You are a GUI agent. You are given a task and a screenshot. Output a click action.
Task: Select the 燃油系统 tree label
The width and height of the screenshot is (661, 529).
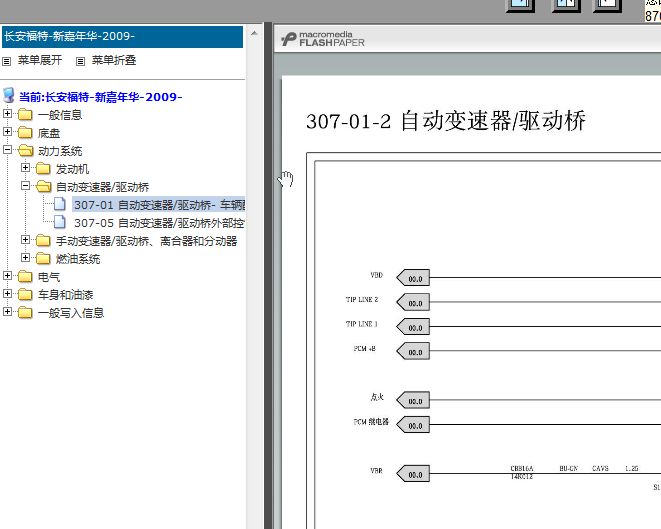(x=78, y=259)
